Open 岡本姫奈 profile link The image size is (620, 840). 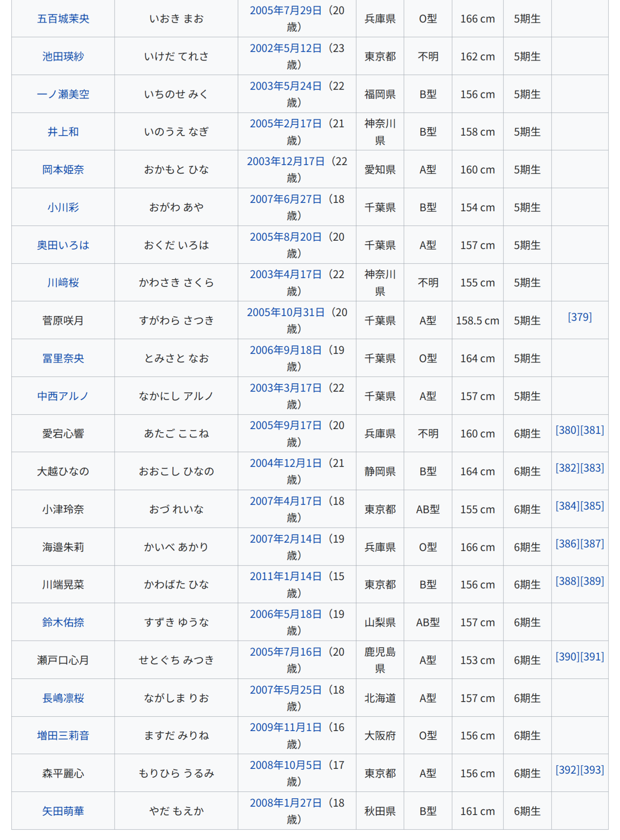click(63, 170)
